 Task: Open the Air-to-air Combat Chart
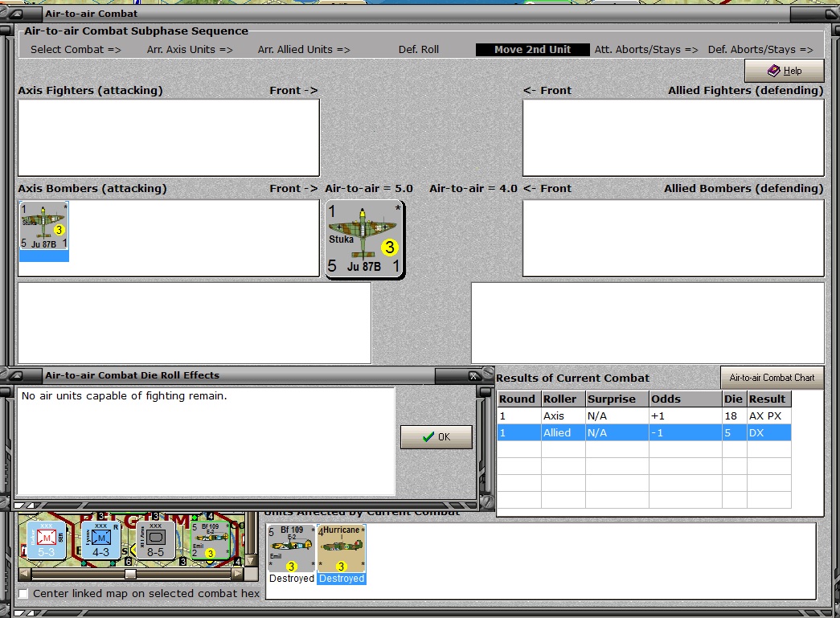tap(772, 378)
